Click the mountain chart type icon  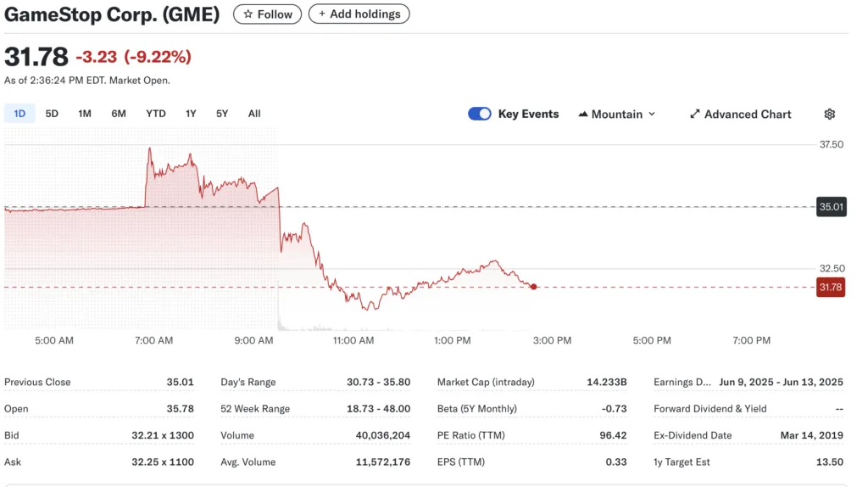(x=583, y=115)
